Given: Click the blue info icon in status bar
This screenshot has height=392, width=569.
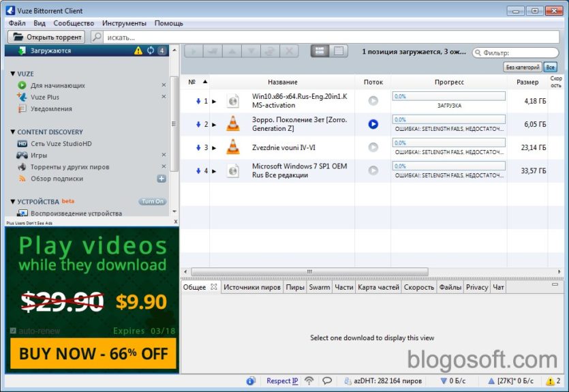Looking at the screenshot, I should coord(251,380).
